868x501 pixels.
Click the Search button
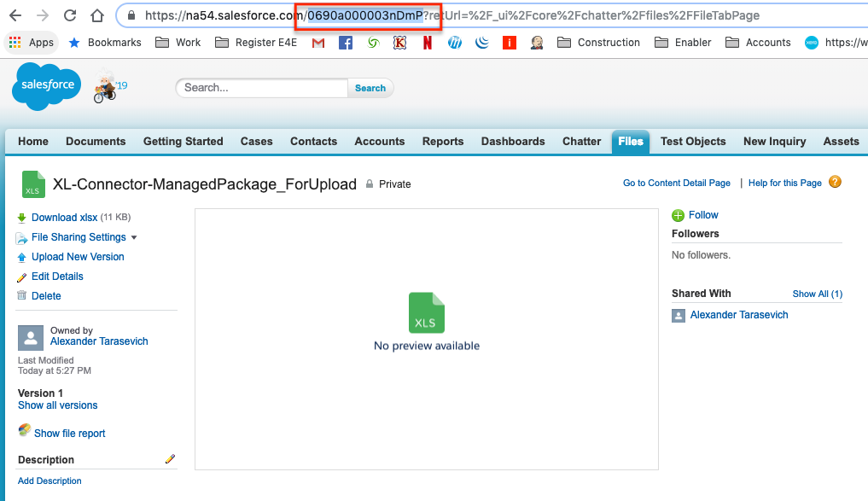pyautogui.click(x=370, y=88)
